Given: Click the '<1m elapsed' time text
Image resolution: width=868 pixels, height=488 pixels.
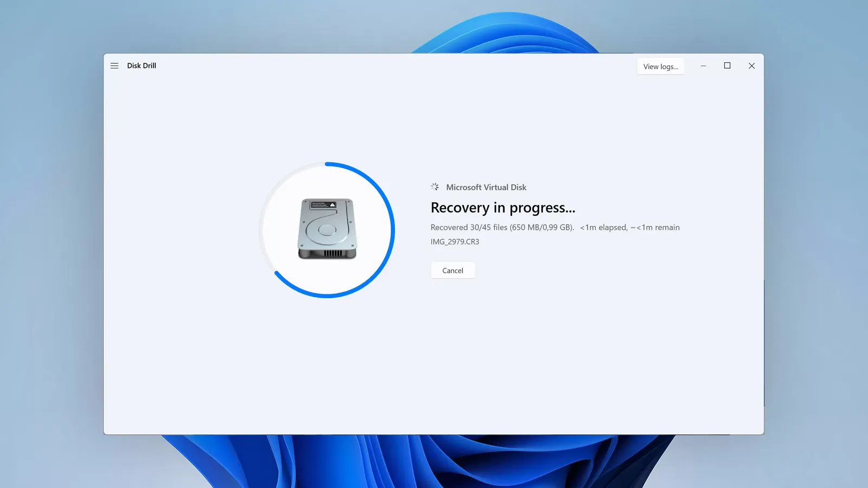Looking at the screenshot, I should pyautogui.click(x=604, y=228).
